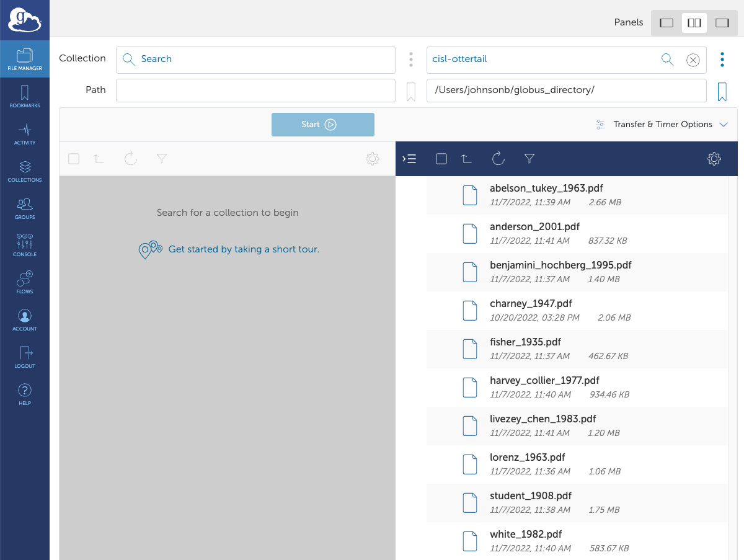Click the Start transfer button
This screenshot has height=560, width=744.
(323, 125)
